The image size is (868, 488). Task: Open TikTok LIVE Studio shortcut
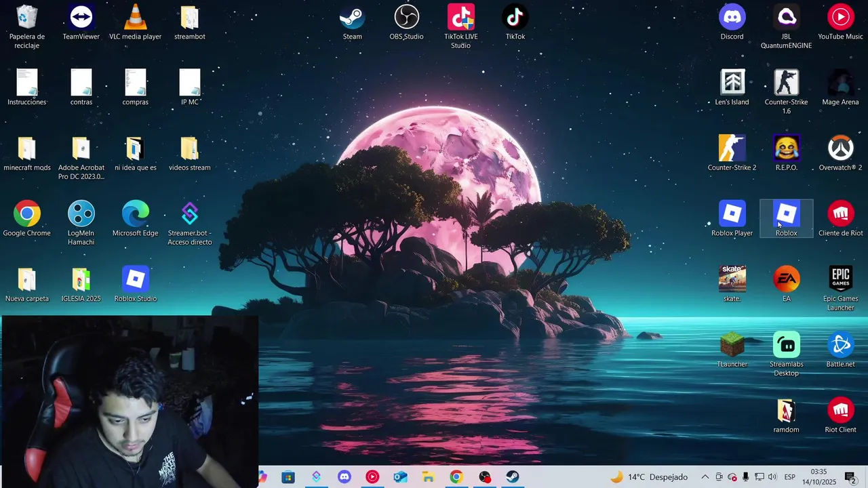point(461,27)
